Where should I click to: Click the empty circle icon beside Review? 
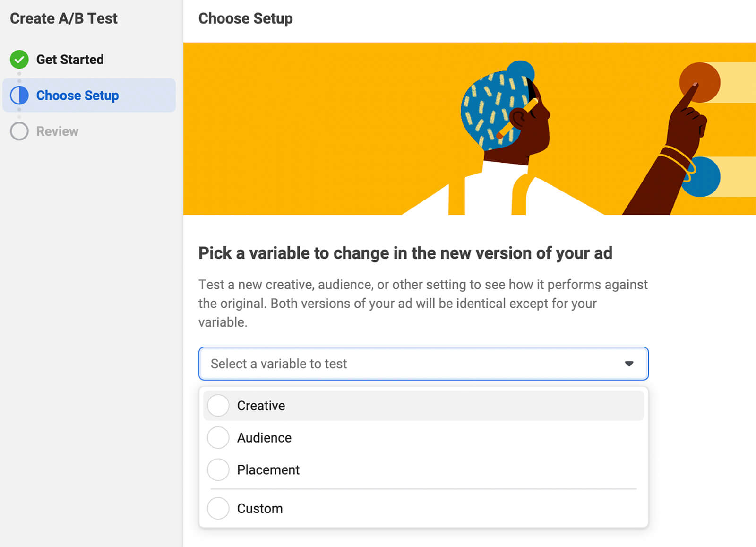click(19, 131)
